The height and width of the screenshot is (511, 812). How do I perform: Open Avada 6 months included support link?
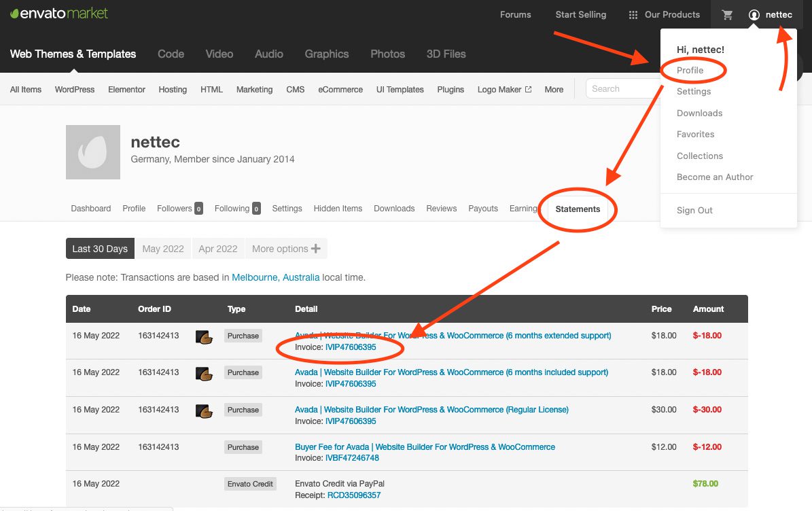coord(452,372)
